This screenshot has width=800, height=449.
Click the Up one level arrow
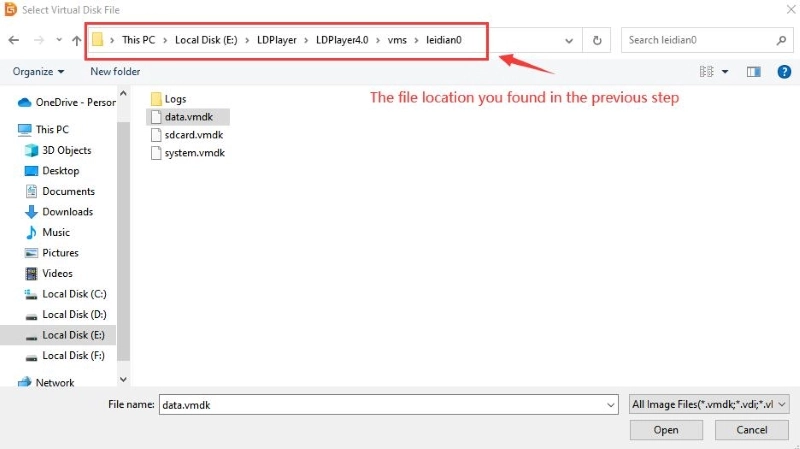(x=75, y=41)
